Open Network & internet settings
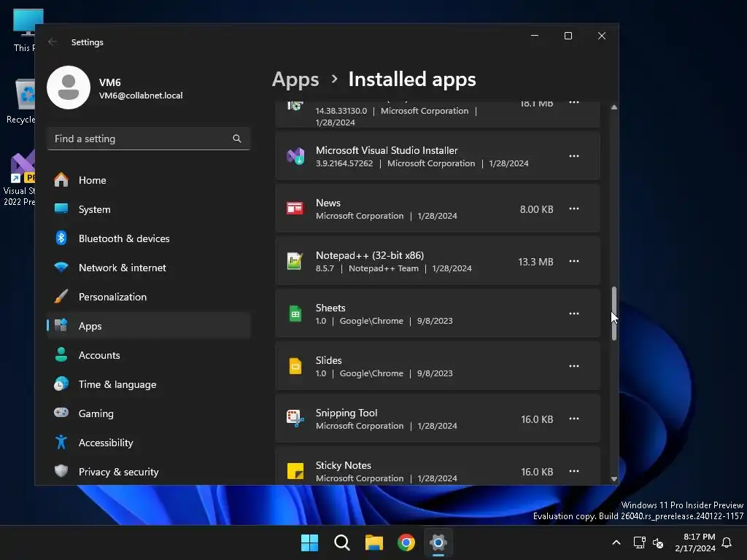Viewport: 747px width, 560px height. pyautogui.click(x=149, y=268)
